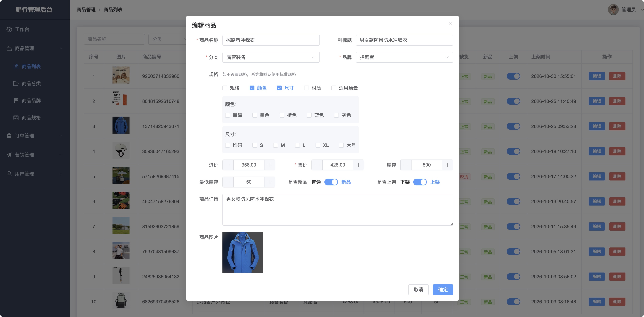Expand the 用户管理 sidebar menu chevron
This screenshot has height=317, width=644.
[x=61, y=173]
